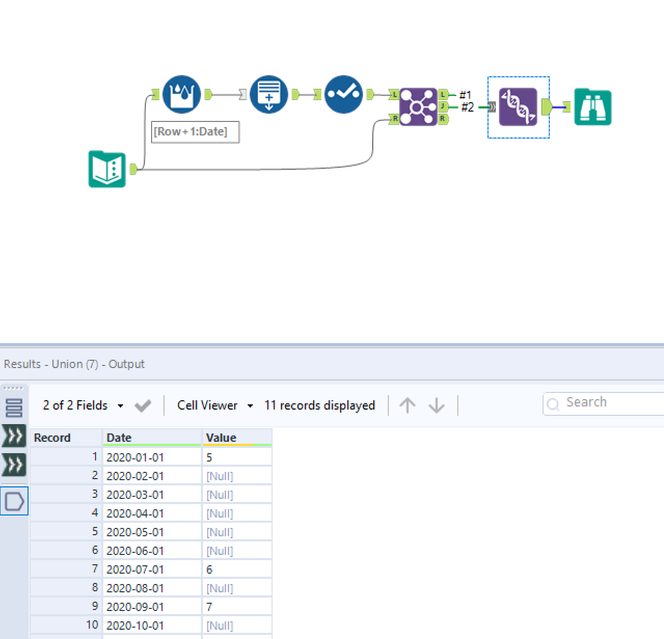Image resolution: width=664 pixels, height=639 pixels.
Task: Select the output anchor icon in results sidebar
Action: [x=14, y=501]
